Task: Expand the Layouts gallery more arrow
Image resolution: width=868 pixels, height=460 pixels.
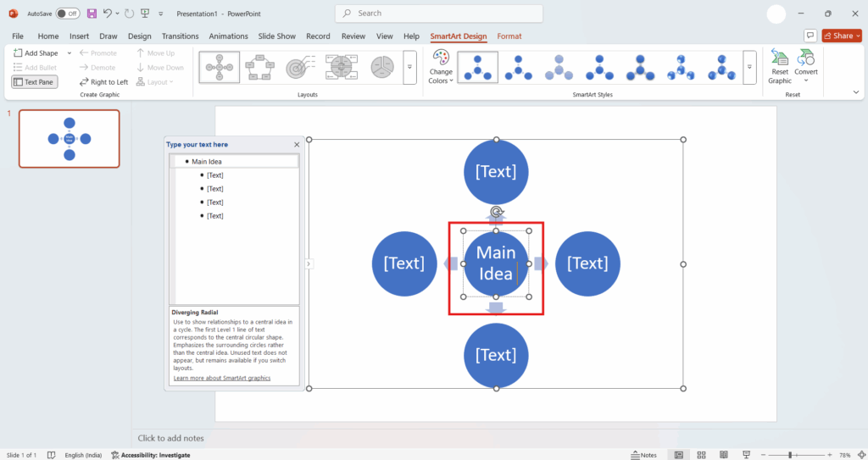Action: (x=409, y=67)
